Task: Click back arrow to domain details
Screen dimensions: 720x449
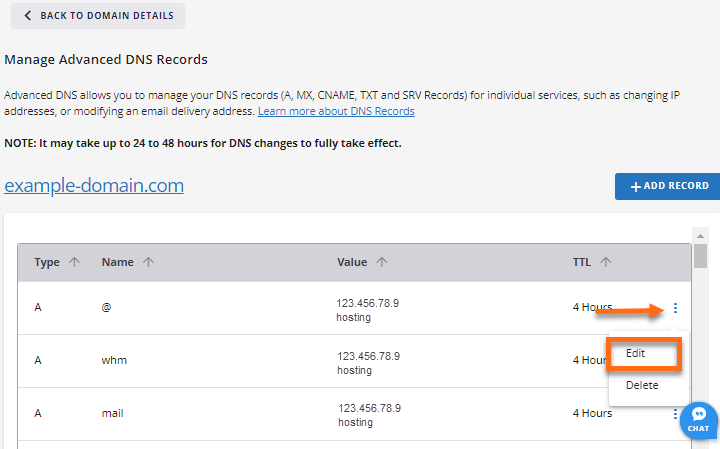Action: [x=27, y=16]
